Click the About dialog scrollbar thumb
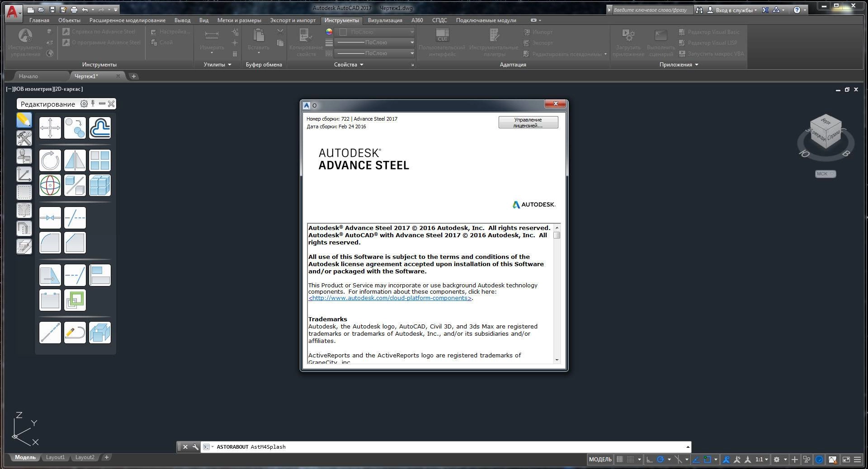 (557, 235)
